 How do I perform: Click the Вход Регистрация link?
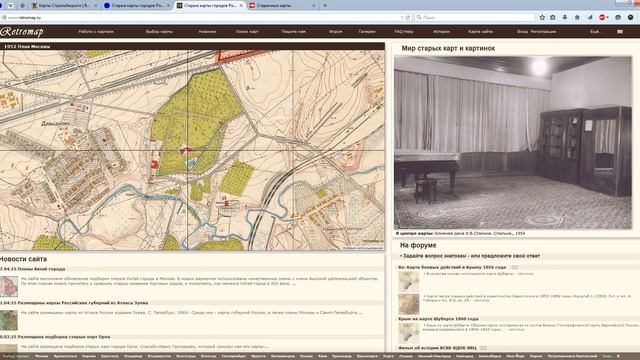click(536, 31)
